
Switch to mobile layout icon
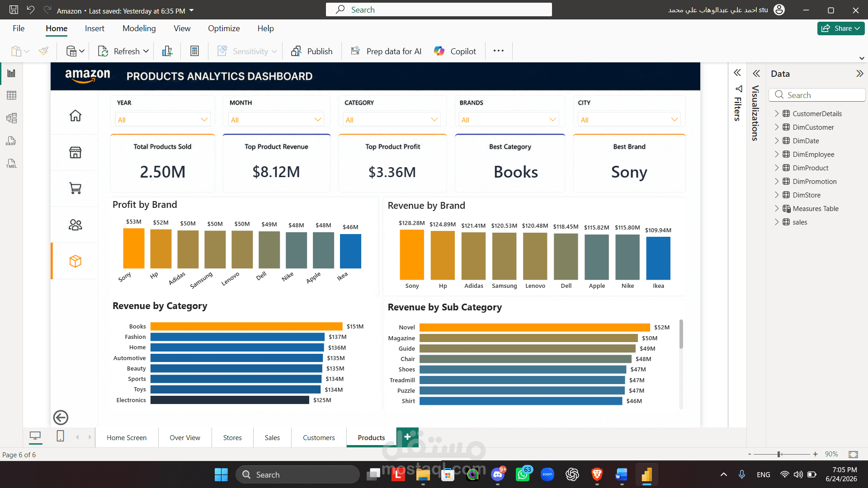tap(60, 436)
